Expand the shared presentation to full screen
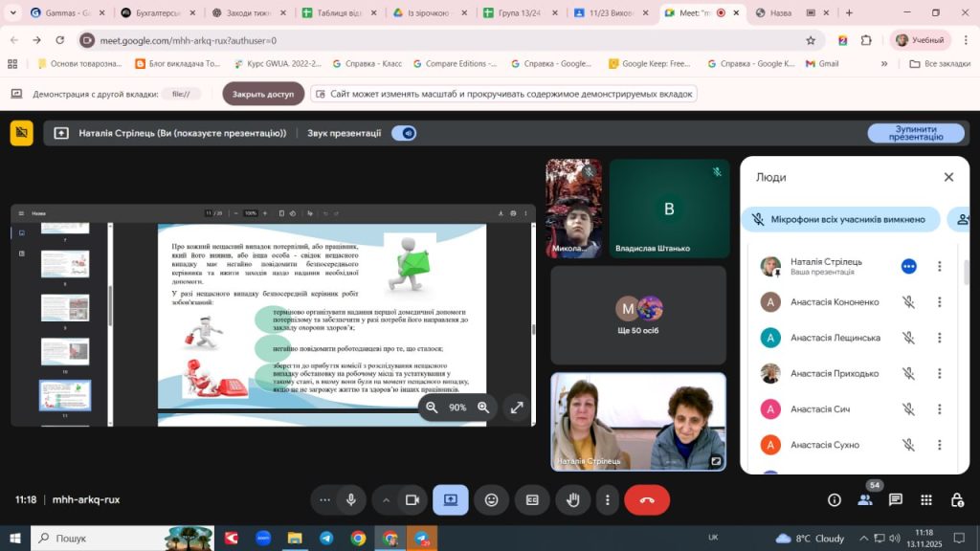Viewport: 980px width, 551px height. [x=517, y=408]
